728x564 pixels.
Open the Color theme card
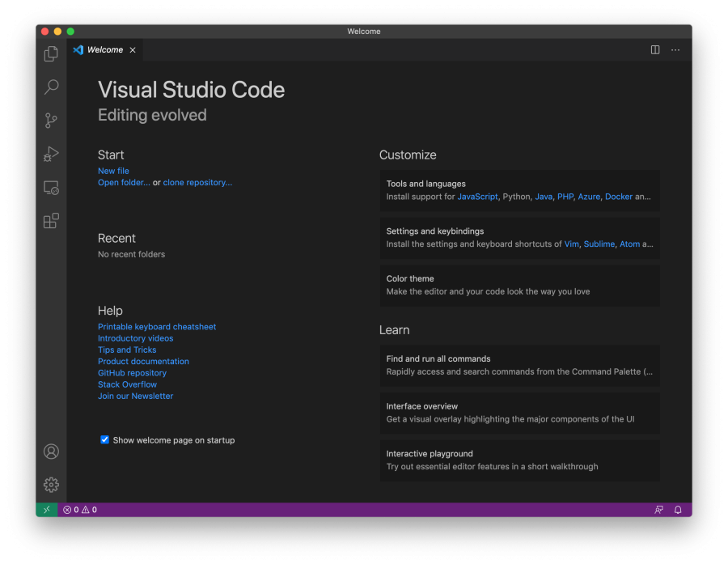coord(519,286)
